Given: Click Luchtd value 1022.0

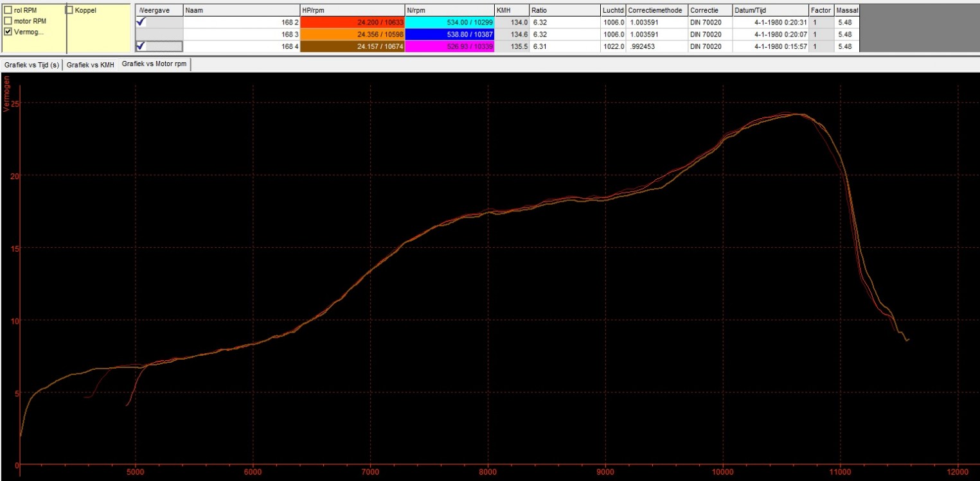Looking at the screenshot, I should tap(614, 46).
